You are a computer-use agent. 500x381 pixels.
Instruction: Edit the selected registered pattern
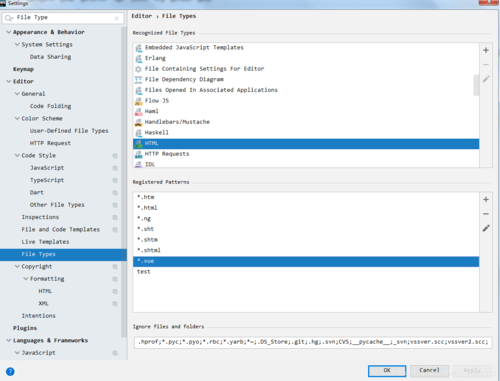(486, 228)
